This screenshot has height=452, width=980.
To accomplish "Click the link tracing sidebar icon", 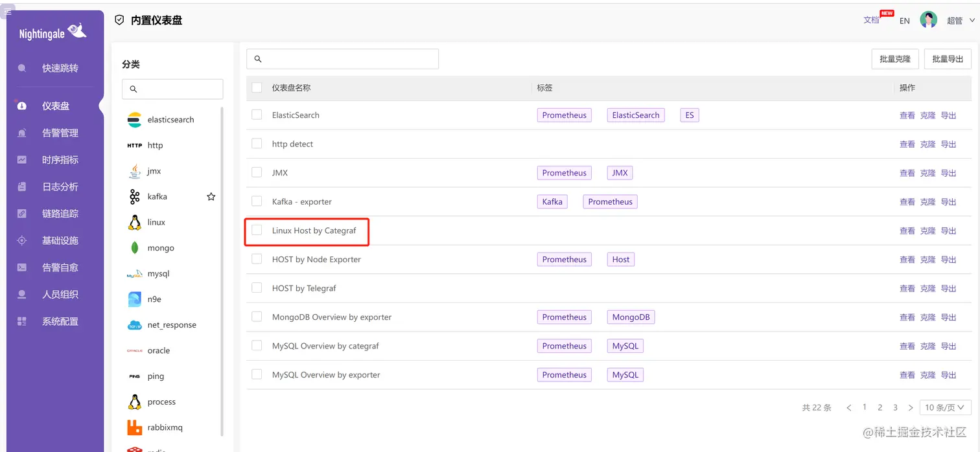I will 22,214.
